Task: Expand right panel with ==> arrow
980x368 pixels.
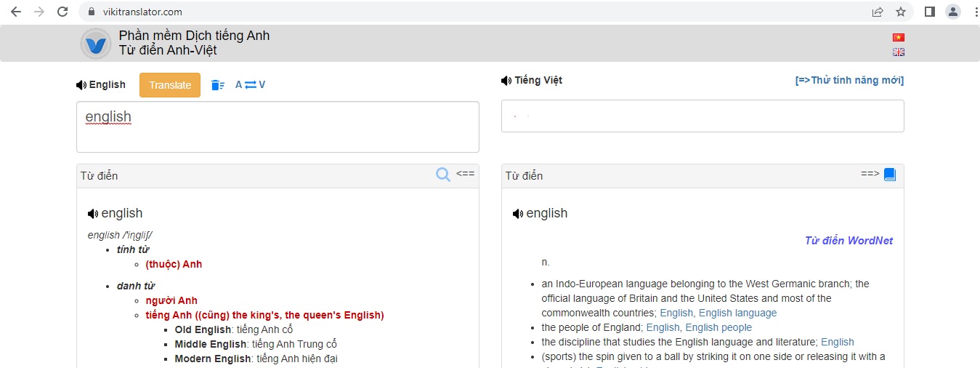Action: [x=870, y=174]
